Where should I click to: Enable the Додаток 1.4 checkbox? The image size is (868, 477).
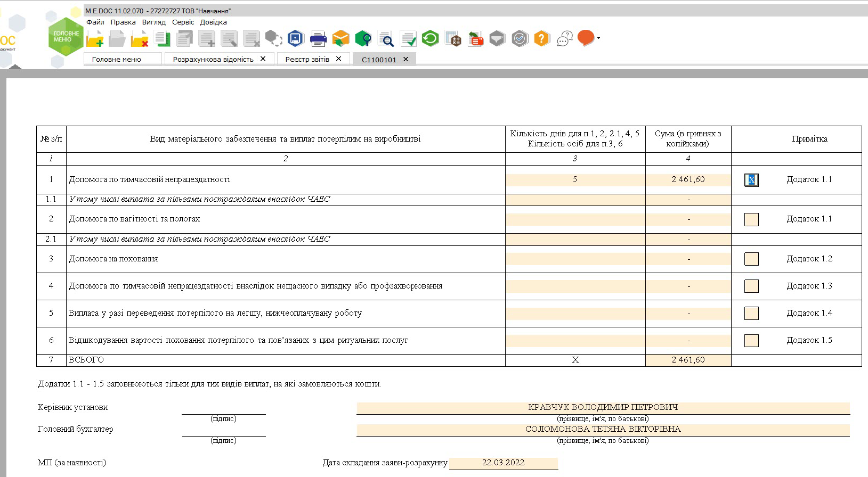pyautogui.click(x=751, y=313)
